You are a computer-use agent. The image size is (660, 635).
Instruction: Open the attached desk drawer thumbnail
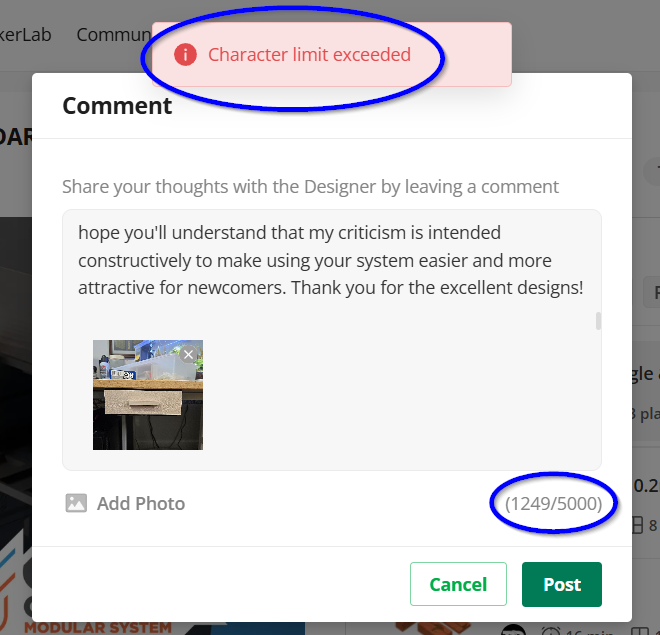point(148,395)
